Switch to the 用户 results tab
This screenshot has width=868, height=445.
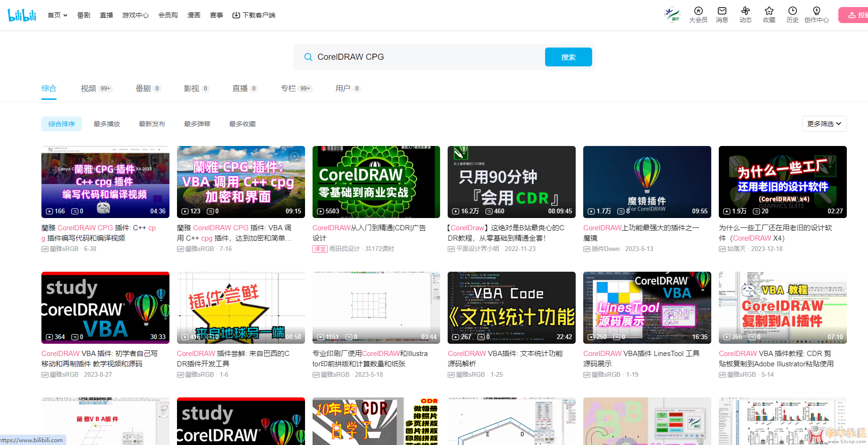pos(348,89)
